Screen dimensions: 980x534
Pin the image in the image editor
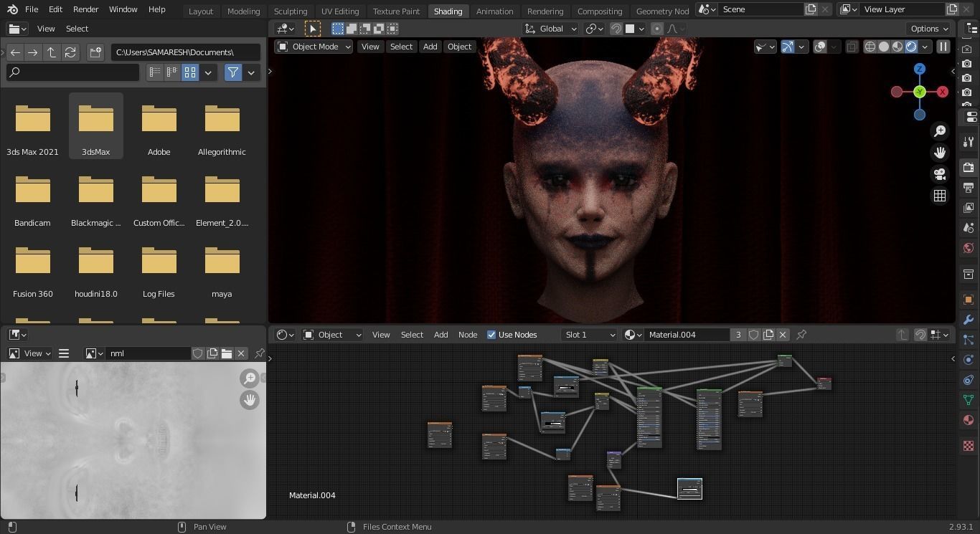[x=260, y=353]
